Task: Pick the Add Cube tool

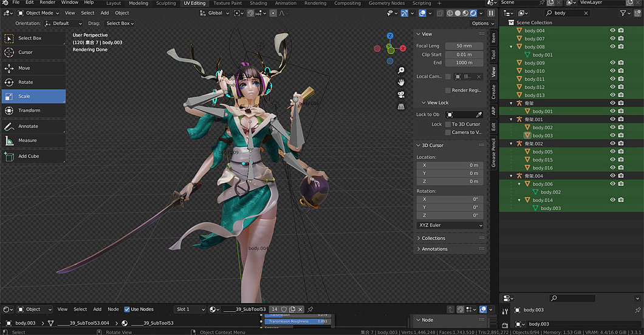Action: tap(33, 156)
